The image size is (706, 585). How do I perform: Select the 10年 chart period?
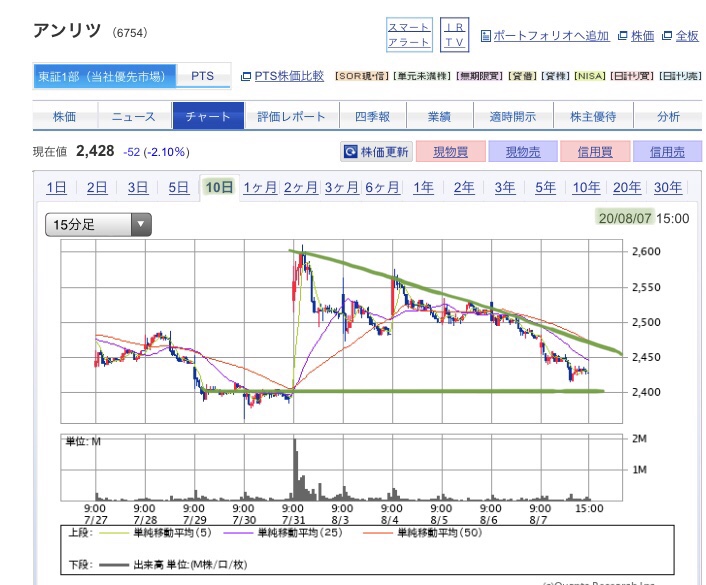[x=586, y=187]
